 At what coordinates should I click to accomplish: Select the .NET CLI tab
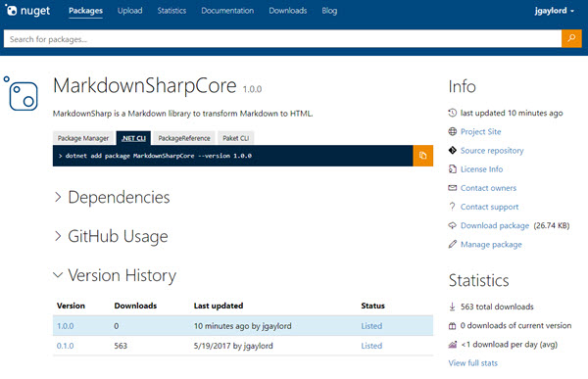133,138
